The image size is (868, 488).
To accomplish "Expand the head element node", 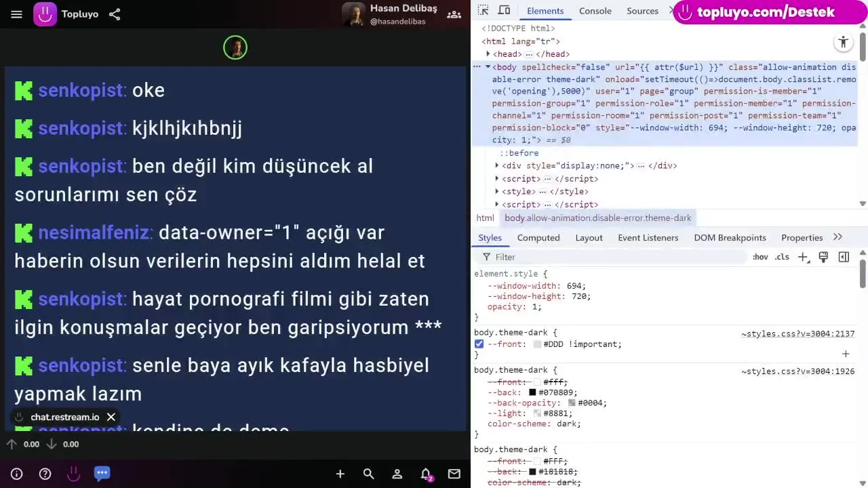I will (x=488, y=54).
